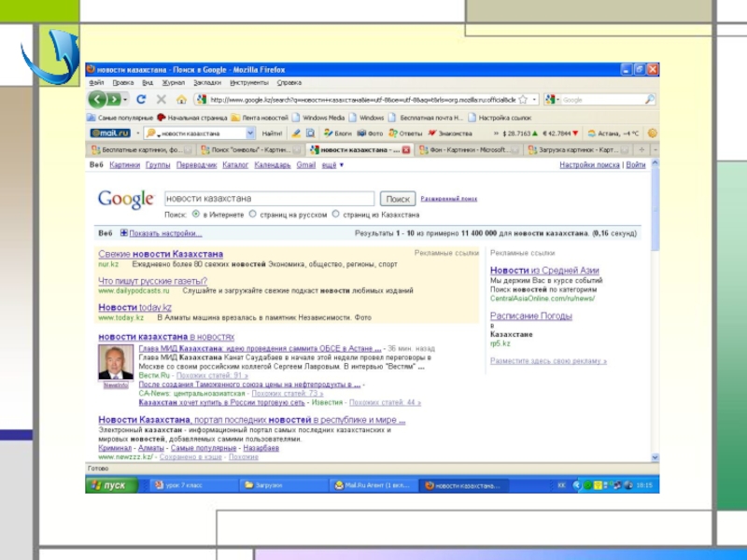Click the blue curved arrow on slide
This screenshot has width=747, height=560.
click(x=51, y=57)
